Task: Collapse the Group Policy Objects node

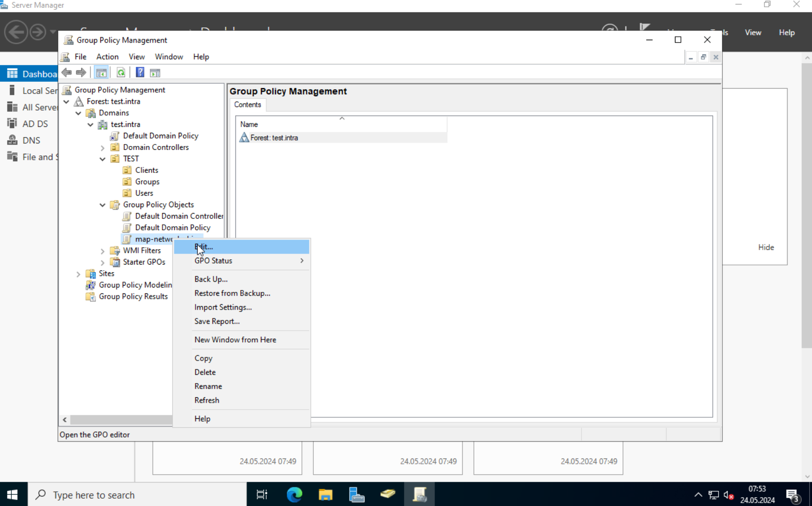Action: click(x=103, y=205)
